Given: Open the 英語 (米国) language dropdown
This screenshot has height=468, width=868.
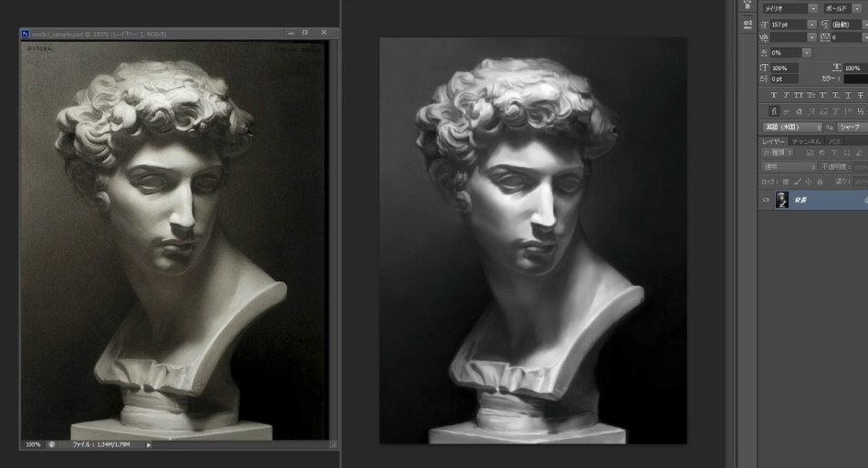Looking at the screenshot, I should click(792, 127).
